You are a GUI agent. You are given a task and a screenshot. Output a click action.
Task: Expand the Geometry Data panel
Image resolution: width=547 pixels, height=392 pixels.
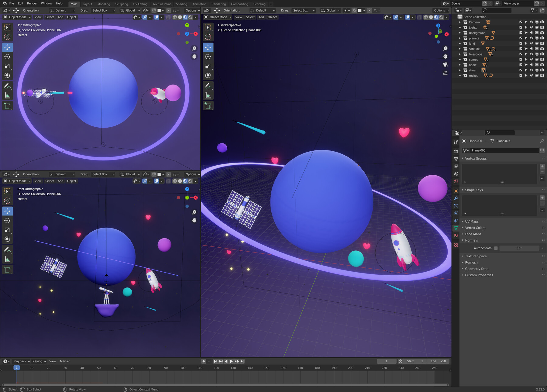[x=476, y=269]
